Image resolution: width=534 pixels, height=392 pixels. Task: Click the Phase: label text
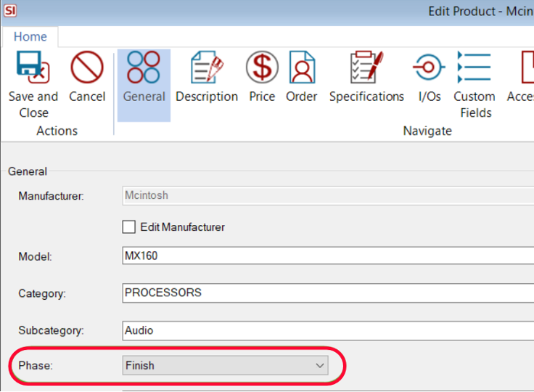coord(36,365)
